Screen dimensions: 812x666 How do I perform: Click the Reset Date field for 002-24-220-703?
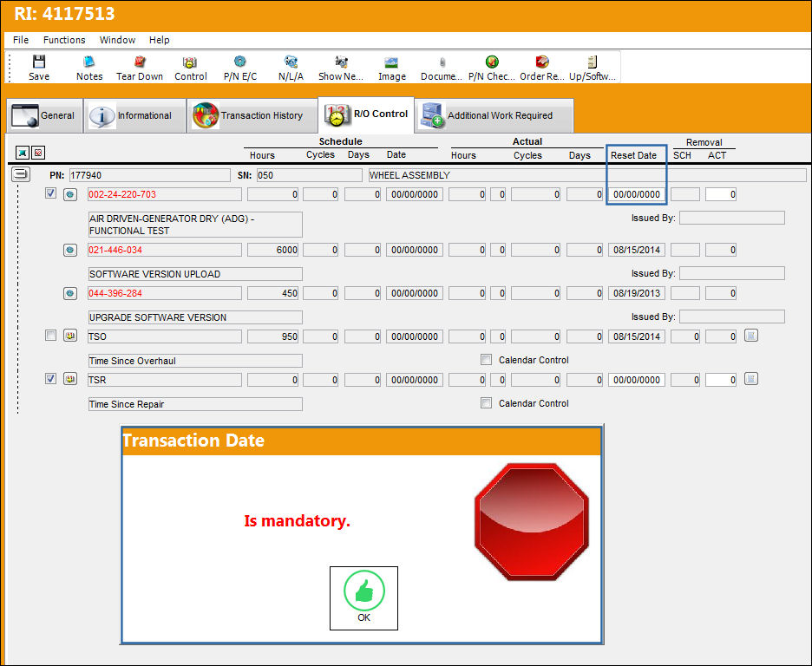[x=637, y=194]
